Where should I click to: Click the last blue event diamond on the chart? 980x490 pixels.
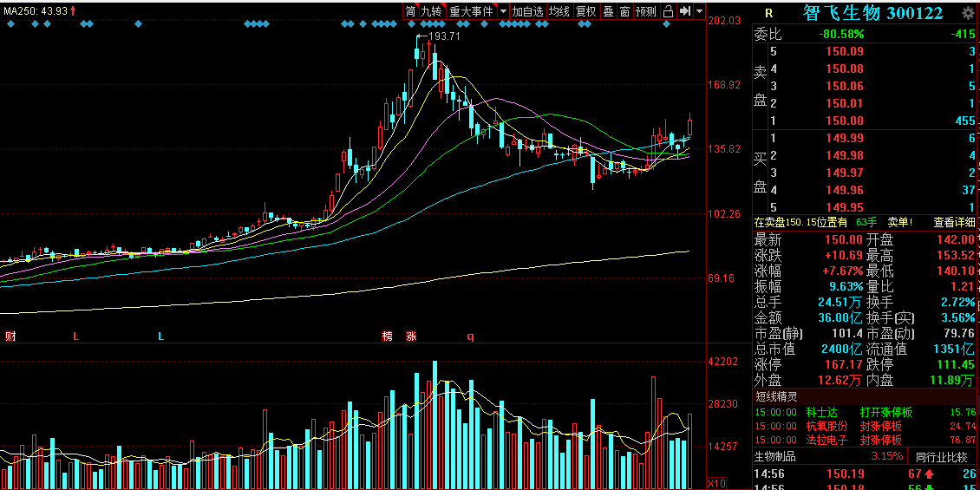click(x=667, y=24)
